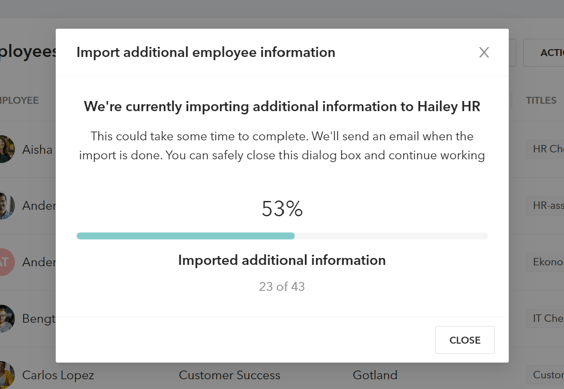The height and width of the screenshot is (389, 564).
Task: Select the IT Chef title tag
Action: pos(545,318)
